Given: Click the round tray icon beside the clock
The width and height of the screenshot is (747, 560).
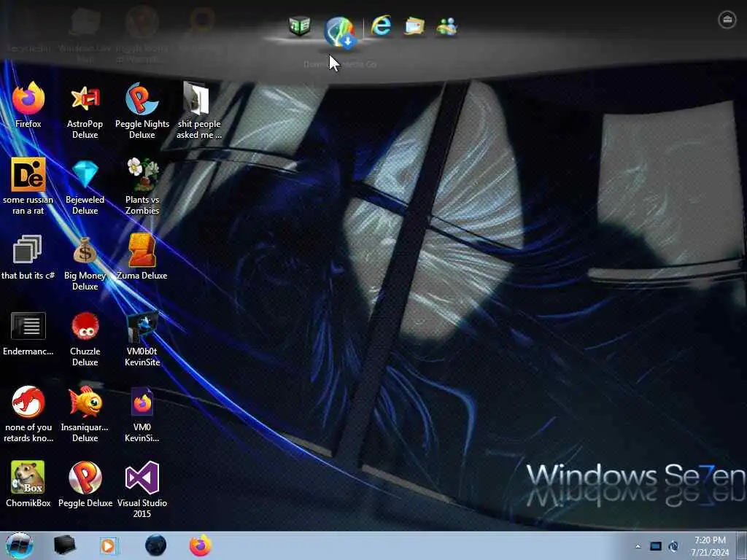Looking at the screenshot, I should [x=673, y=546].
